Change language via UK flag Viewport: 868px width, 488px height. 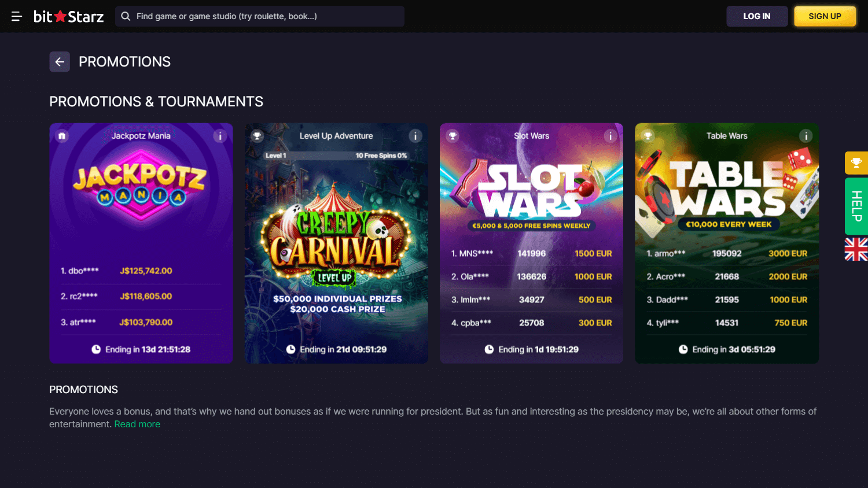[856, 249]
